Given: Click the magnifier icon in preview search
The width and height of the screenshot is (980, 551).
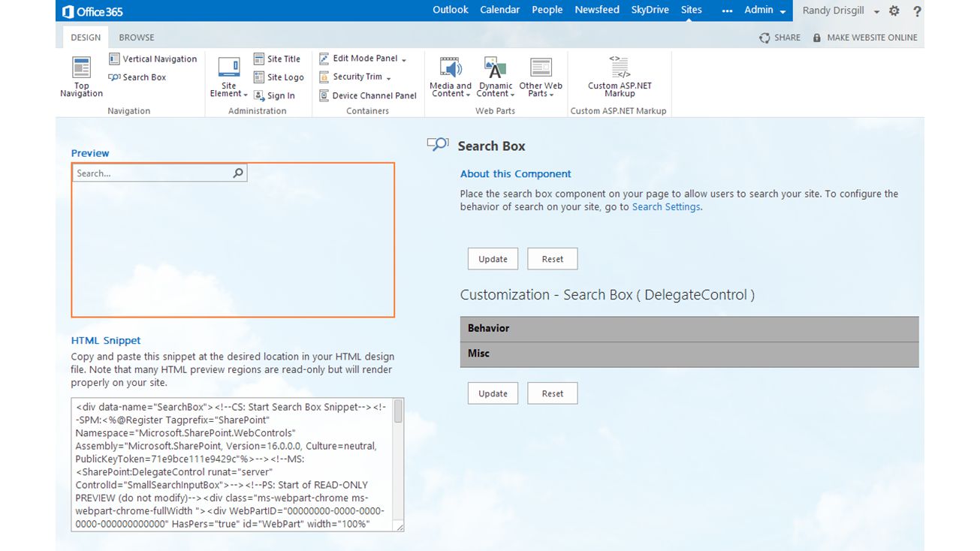Looking at the screenshot, I should pos(238,173).
